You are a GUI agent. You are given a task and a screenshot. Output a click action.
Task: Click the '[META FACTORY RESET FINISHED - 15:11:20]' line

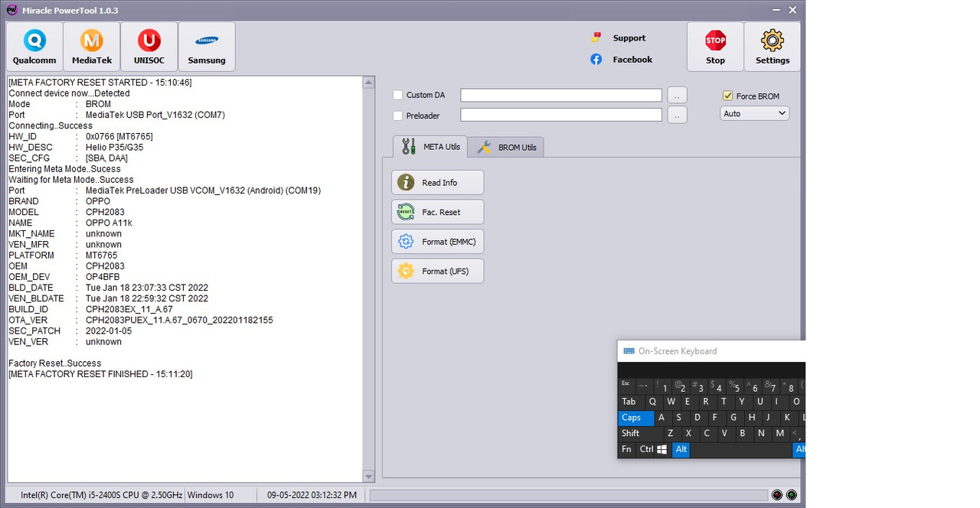pyautogui.click(x=100, y=374)
